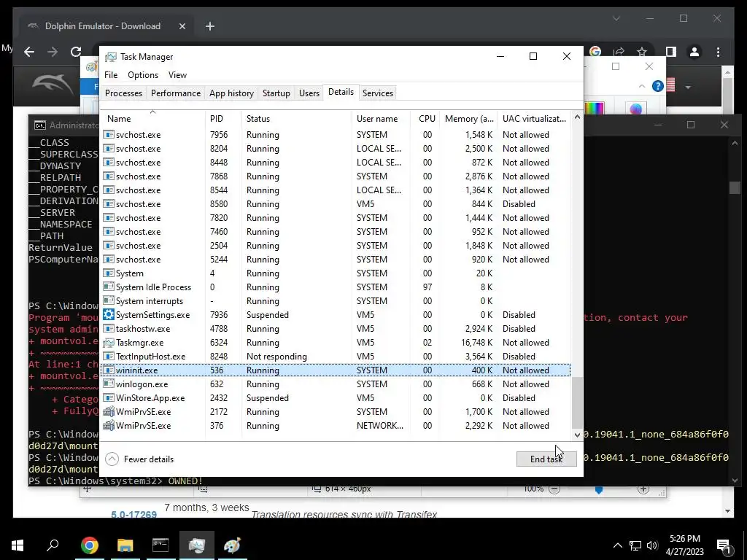Click the process list scrollbar thumb
Image resolution: width=747 pixels, height=560 pixels.
tap(577, 402)
